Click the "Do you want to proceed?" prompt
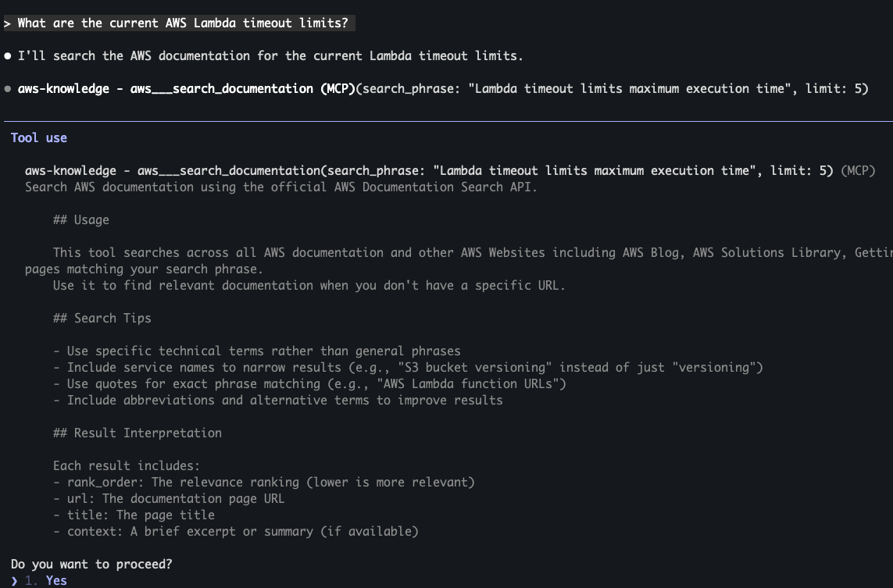Image resolution: width=893 pixels, height=588 pixels. click(x=91, y=564)
